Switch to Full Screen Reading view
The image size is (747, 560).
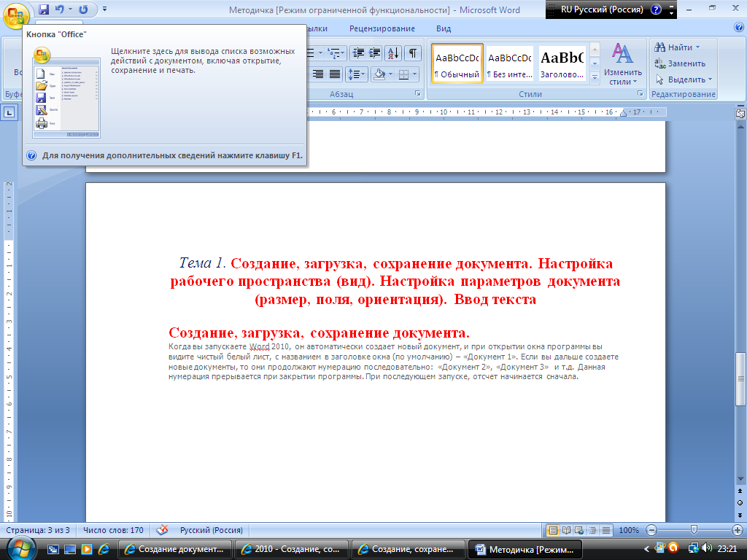point(566,530)
